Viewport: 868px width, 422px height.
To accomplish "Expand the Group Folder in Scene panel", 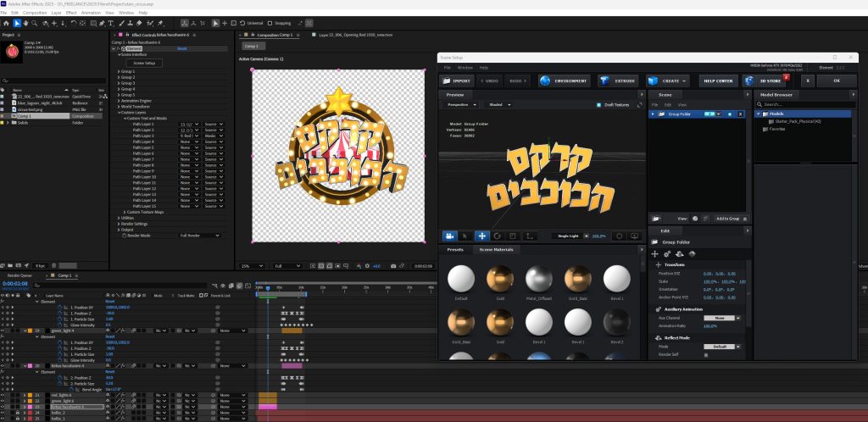I will (x=653, y=113).
